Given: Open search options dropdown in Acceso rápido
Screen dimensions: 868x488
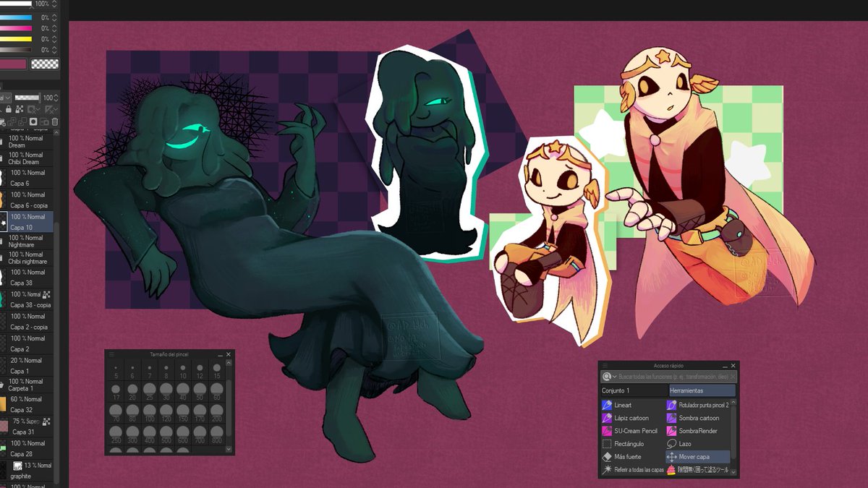Looking at the screenshot, I should [614, 377].
